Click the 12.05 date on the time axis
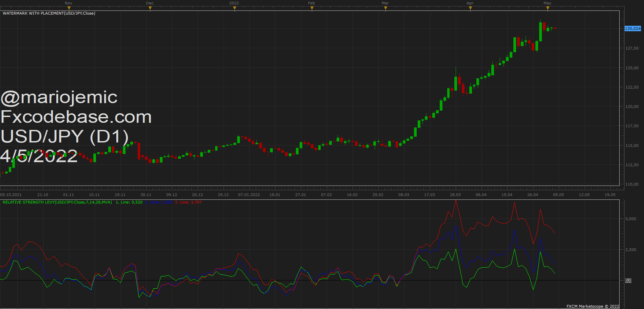Image resolution: width=644 pixels, height=309 pixels. pos(584,195)
